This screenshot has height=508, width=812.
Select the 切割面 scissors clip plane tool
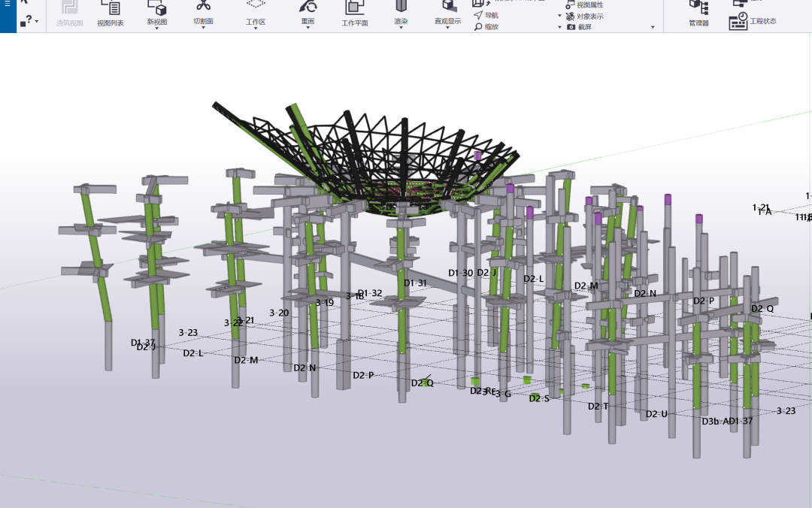(203, 14)
